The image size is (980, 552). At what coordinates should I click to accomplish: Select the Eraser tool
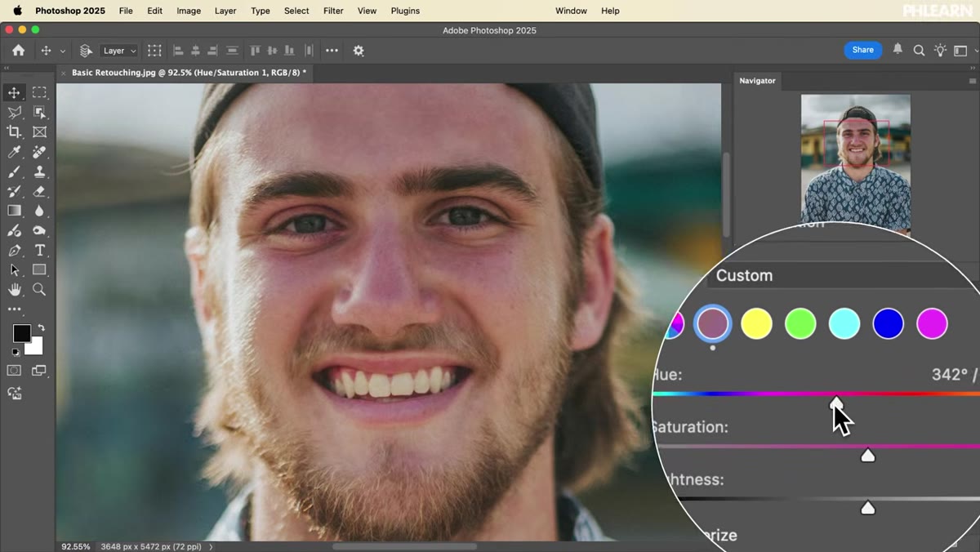pyautogui.click(x=39, y=191)
